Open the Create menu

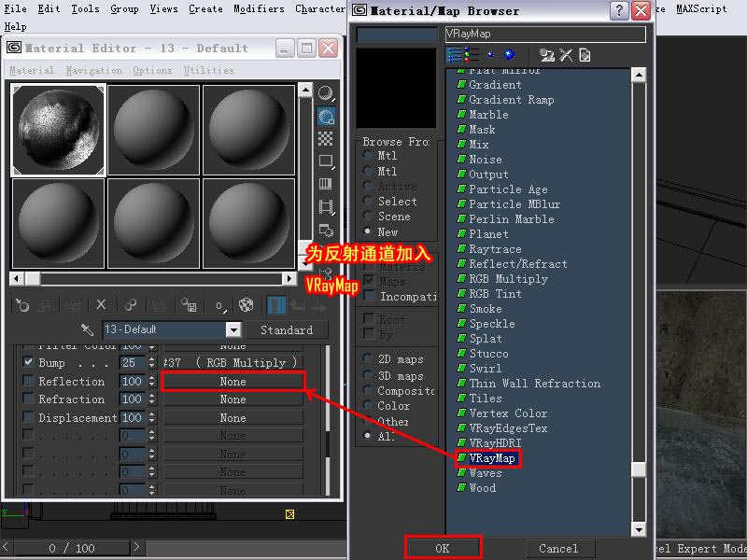pos(205,8)
